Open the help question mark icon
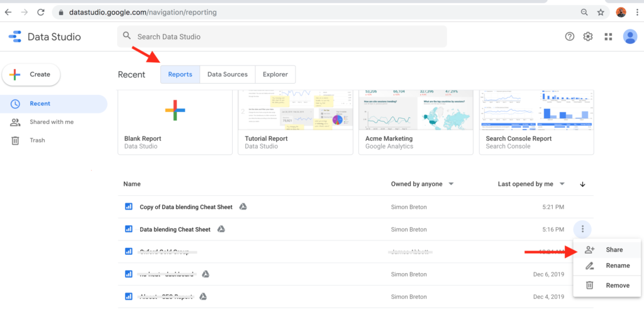 569,37
